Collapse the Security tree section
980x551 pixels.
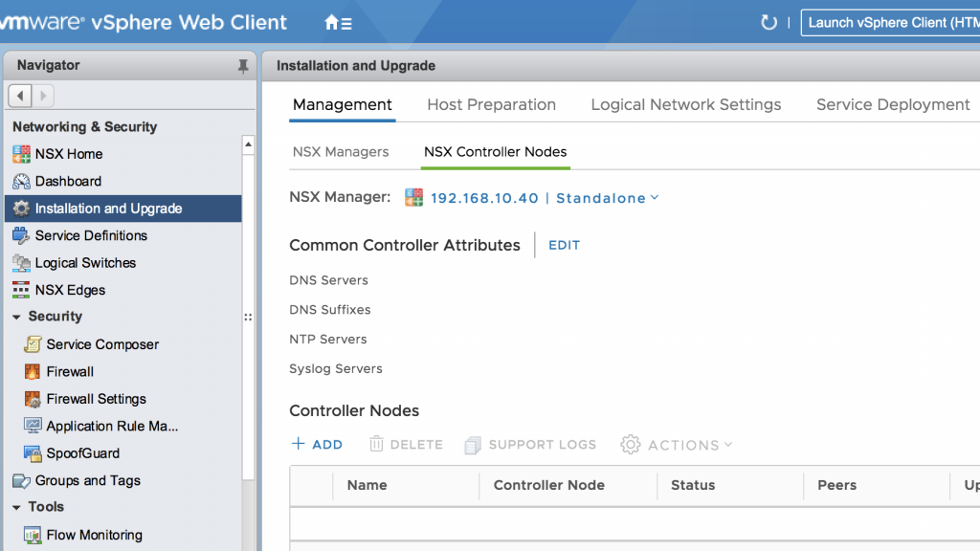(17, 317)
